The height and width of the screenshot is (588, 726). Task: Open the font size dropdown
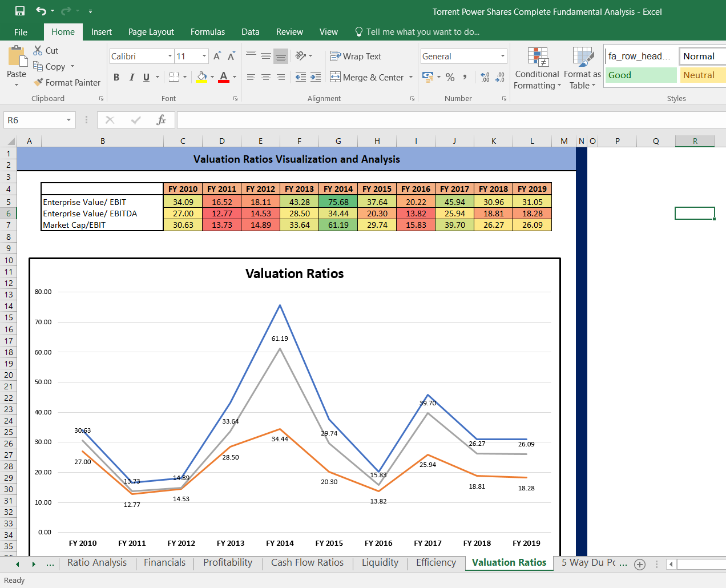[x=204, y=56]
